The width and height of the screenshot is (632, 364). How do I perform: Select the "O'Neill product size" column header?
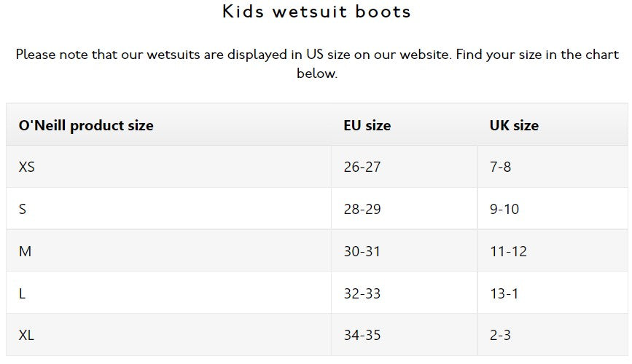click(86, 125)
